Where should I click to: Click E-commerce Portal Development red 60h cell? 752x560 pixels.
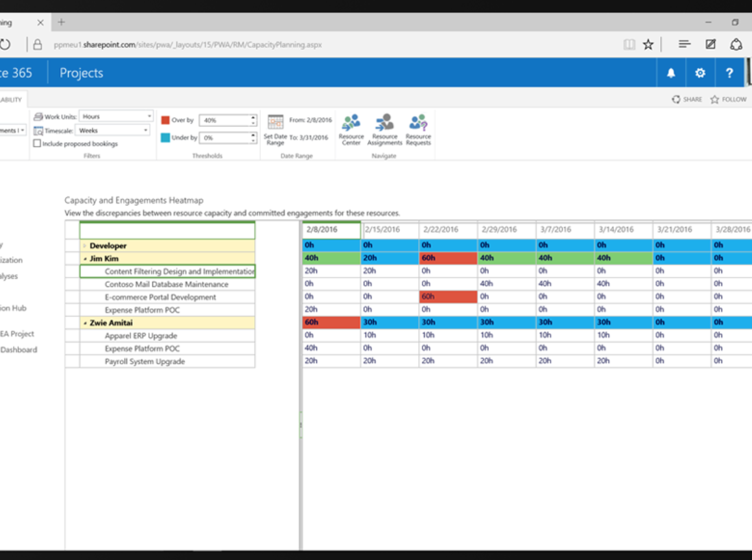[449, 297]
